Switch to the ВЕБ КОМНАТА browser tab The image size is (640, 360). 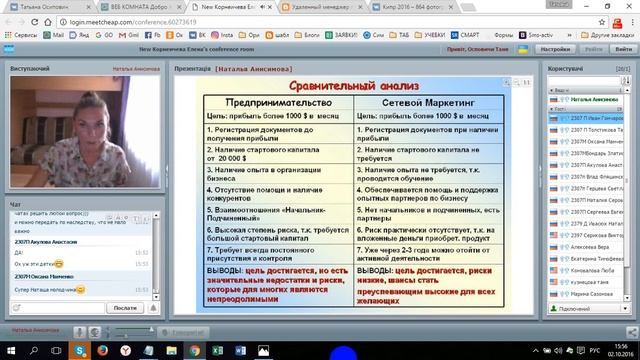tap(141, 7)
